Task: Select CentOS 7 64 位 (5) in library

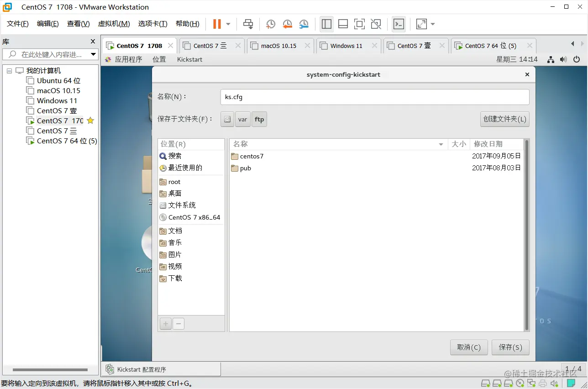Action: click(62, 141)
